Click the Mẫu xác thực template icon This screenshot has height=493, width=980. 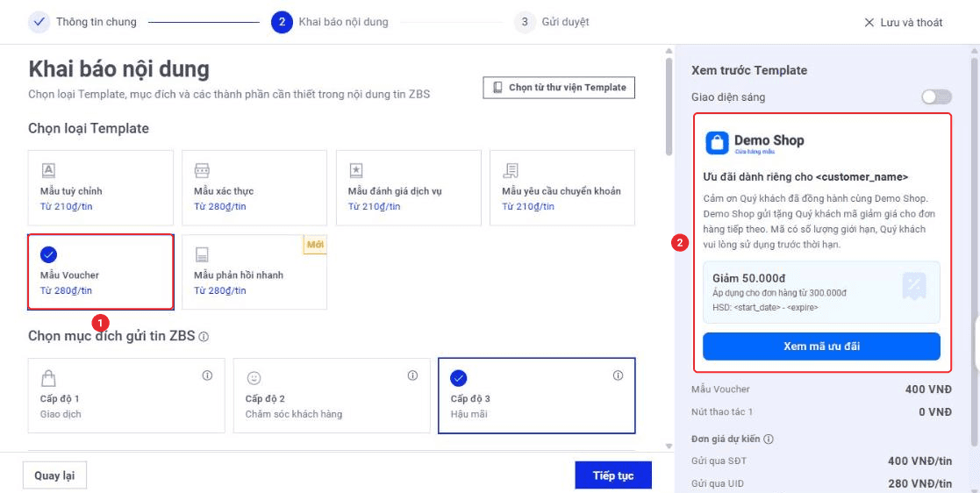(x=202, y=170)
